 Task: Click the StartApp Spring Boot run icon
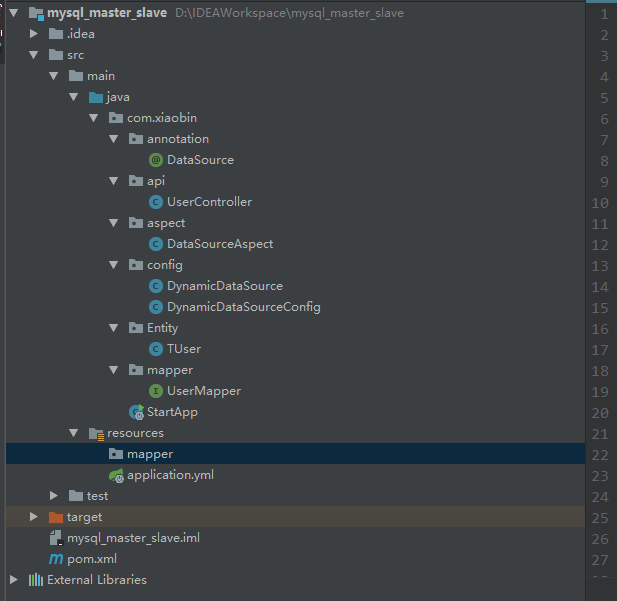[137, 412]
